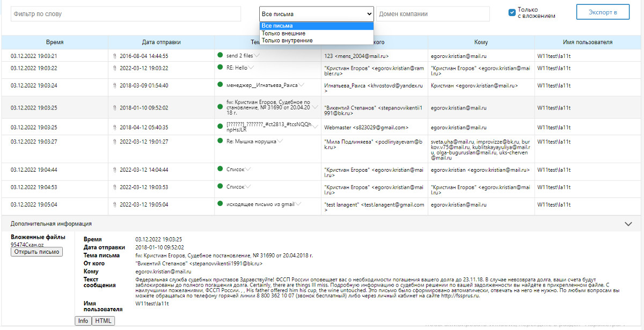The image size is (644, 330).
Task: Click the green dot in the 19:04:53 'Список' row
Action: (x=220, y=186)
